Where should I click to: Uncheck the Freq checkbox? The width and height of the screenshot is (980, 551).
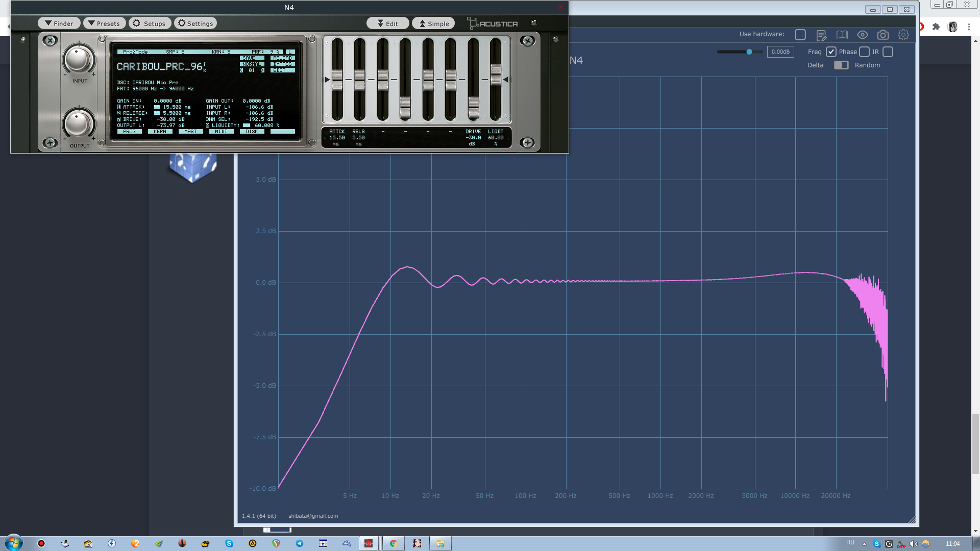831,52
